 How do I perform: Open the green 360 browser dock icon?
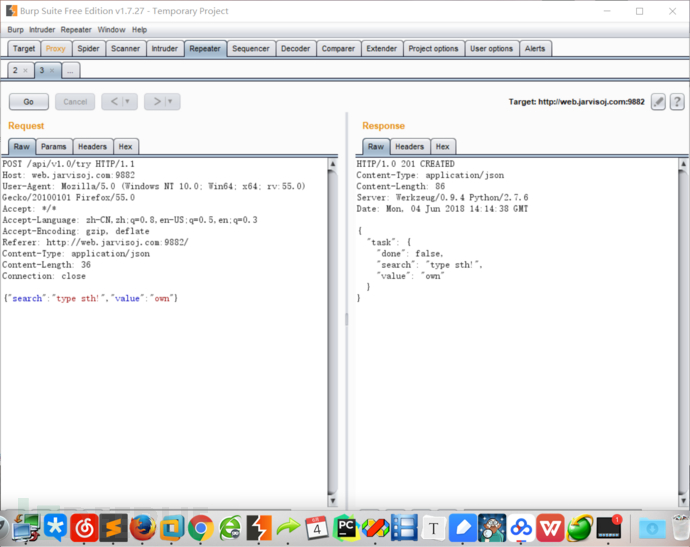click(230, 527)
